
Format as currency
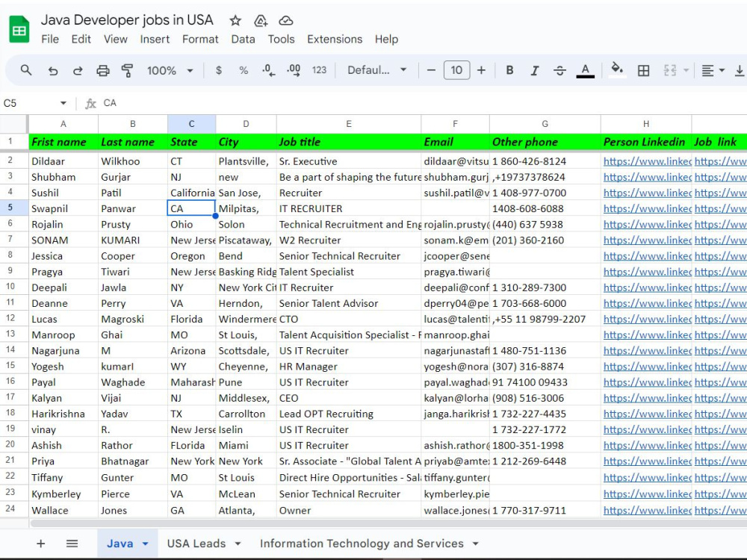coord(219,70)
